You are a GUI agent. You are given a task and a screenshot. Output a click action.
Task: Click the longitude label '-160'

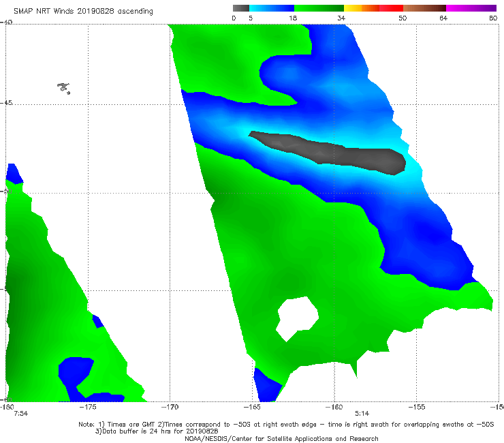tap(334, 407)
